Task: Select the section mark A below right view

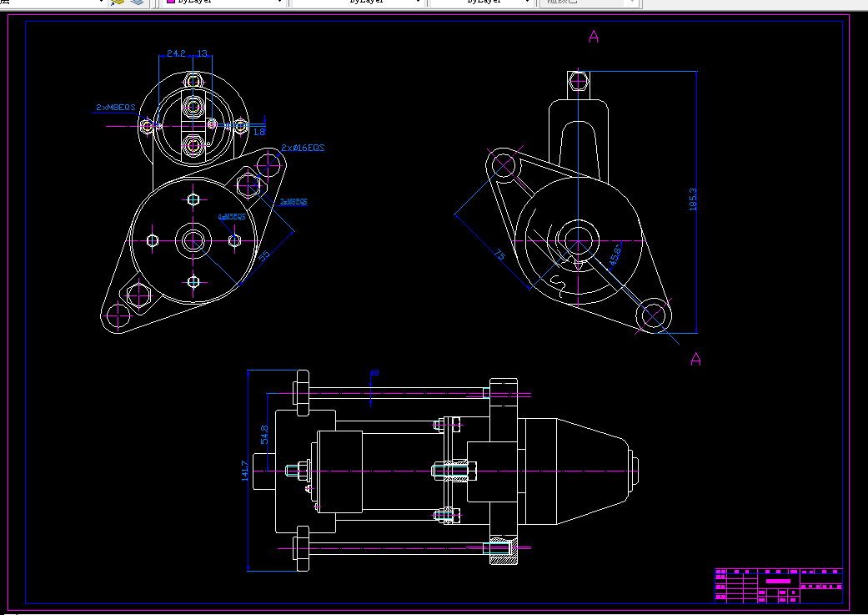Action: click(696, 359)
